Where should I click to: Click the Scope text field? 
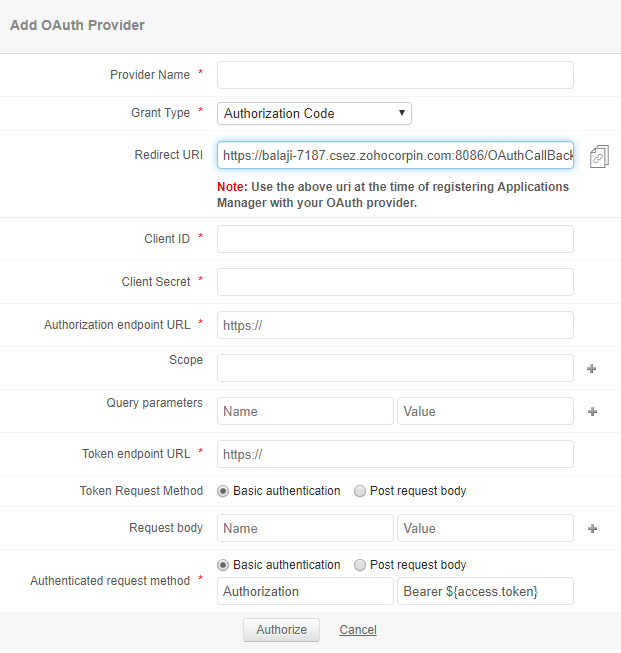(x=395, y=368)
